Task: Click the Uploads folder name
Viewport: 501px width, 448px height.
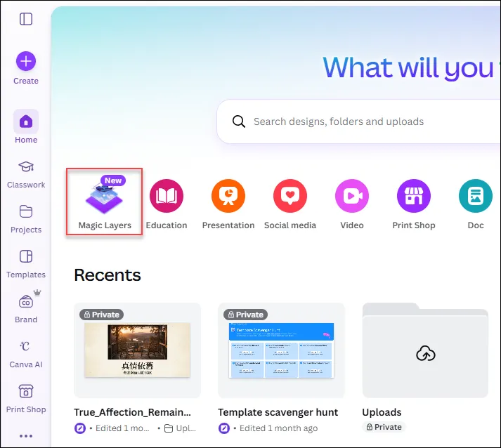Action: click(382, 412)
